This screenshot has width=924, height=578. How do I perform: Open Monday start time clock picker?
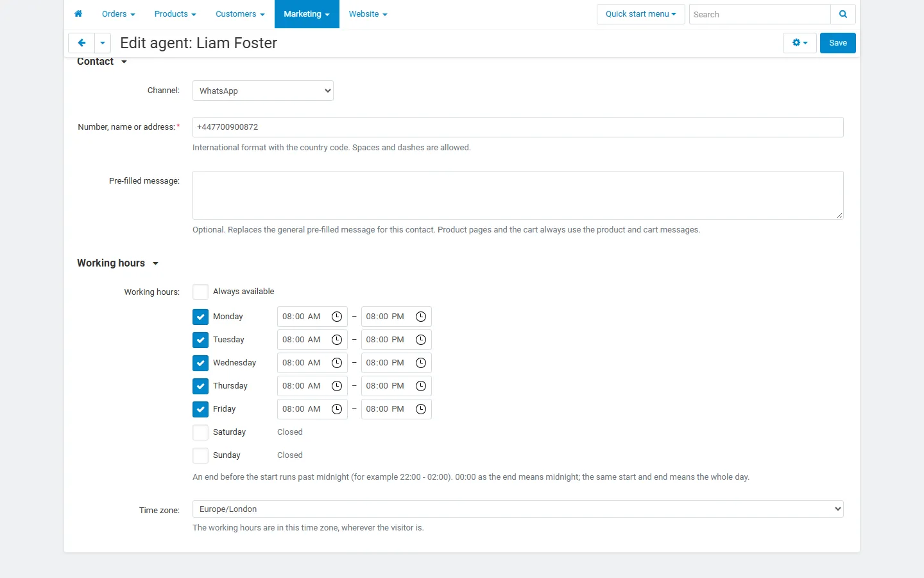(337, 317)
